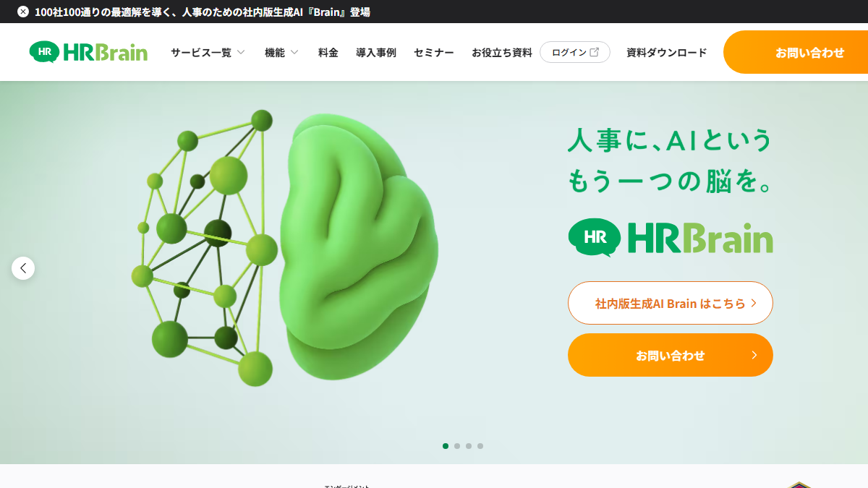This screenshot has height=488, width=868.
Task: Click the HRBrain logo in header
Action: point(88,52)
